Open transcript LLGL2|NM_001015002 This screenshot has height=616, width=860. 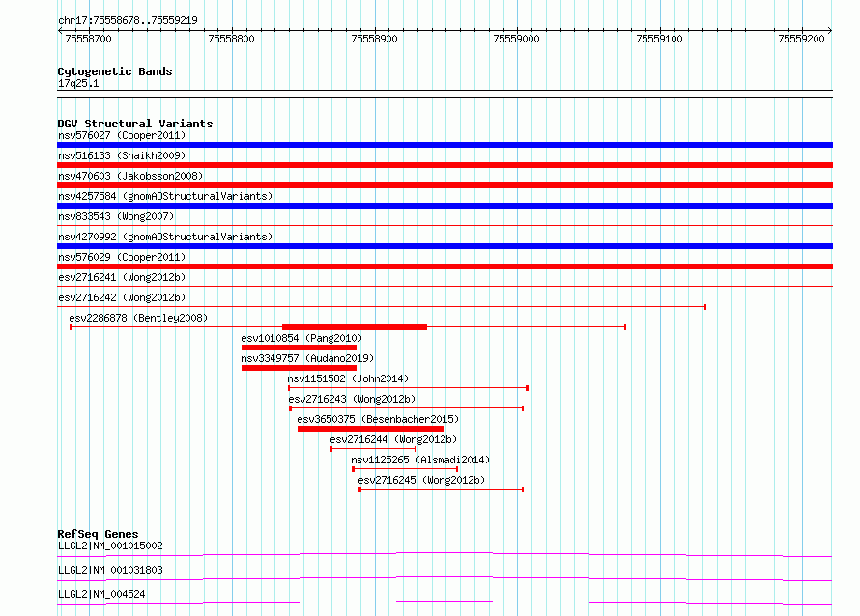[110, 546]
